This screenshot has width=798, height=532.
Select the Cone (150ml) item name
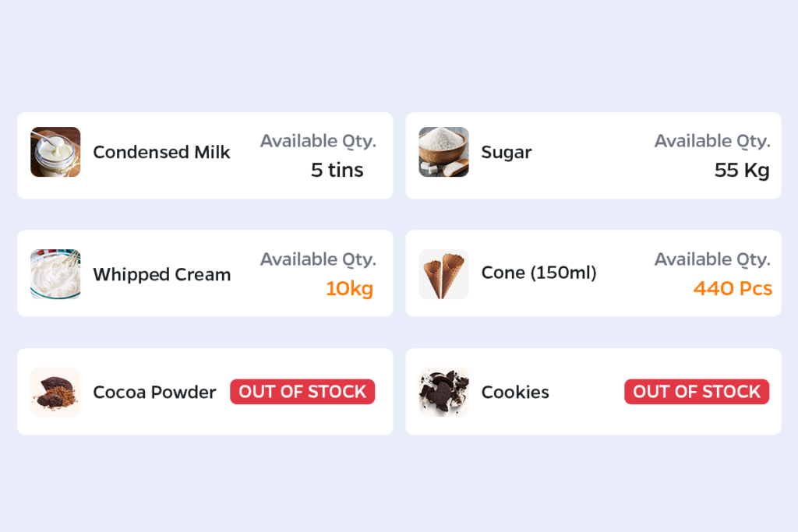538,273
